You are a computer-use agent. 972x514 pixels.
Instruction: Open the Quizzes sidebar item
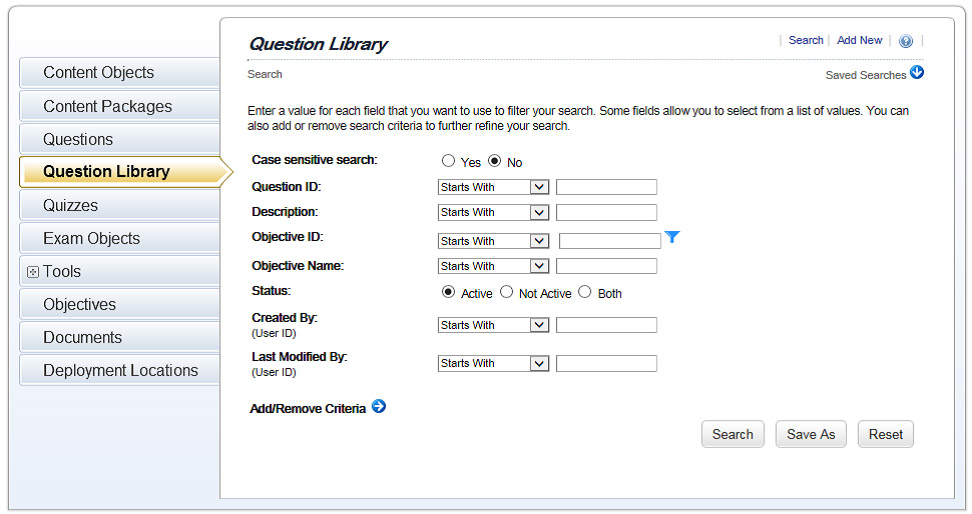(x=70, y=205)
